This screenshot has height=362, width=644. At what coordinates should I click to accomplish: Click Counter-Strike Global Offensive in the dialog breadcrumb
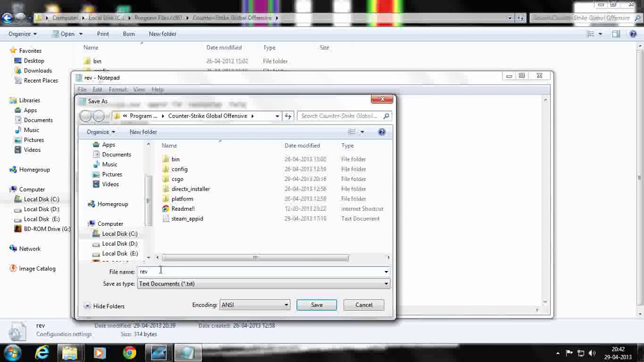click(x=207, y=116)
